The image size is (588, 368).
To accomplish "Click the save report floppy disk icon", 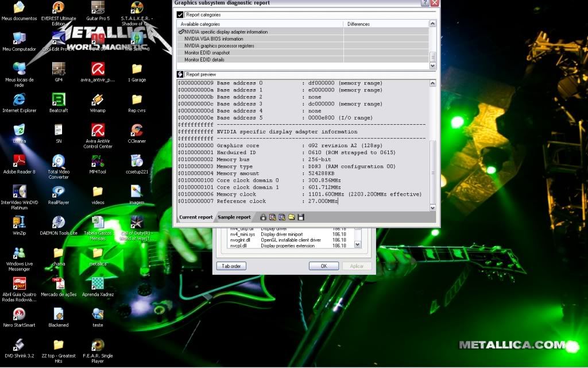I will click(300, 217).
